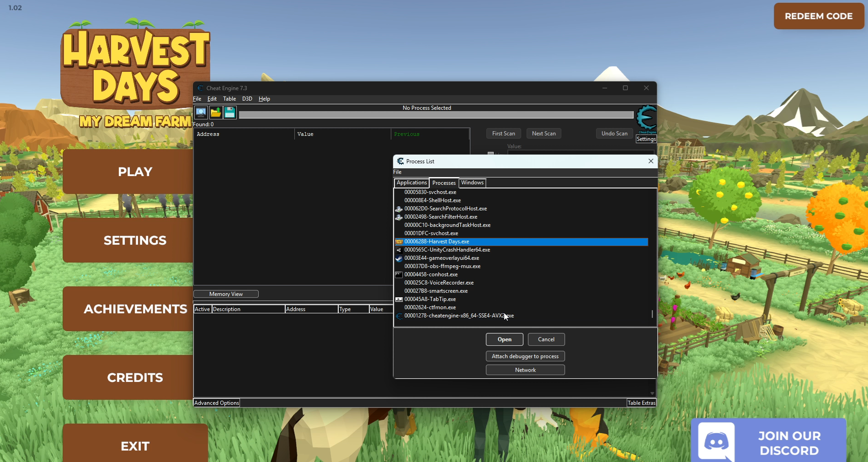
Task: Click the Type column in address table
Action: pyautogui.click(x=353, y=309)
